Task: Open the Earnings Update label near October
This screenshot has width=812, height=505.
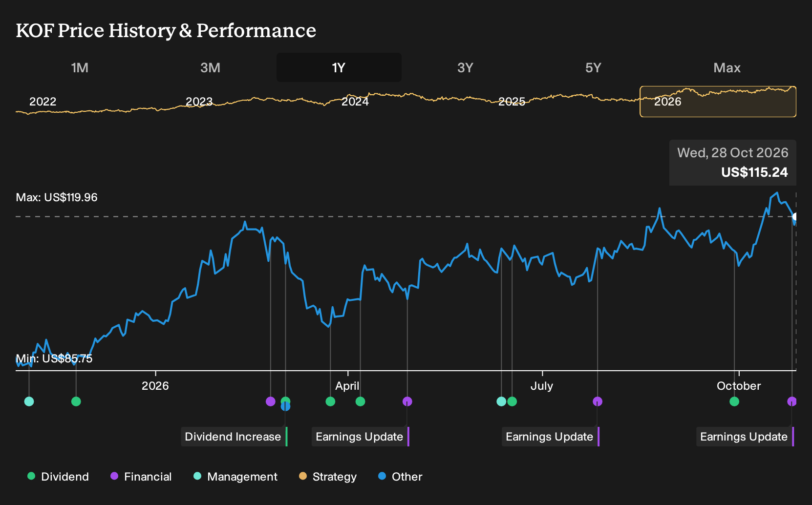Action: (745, 437)
